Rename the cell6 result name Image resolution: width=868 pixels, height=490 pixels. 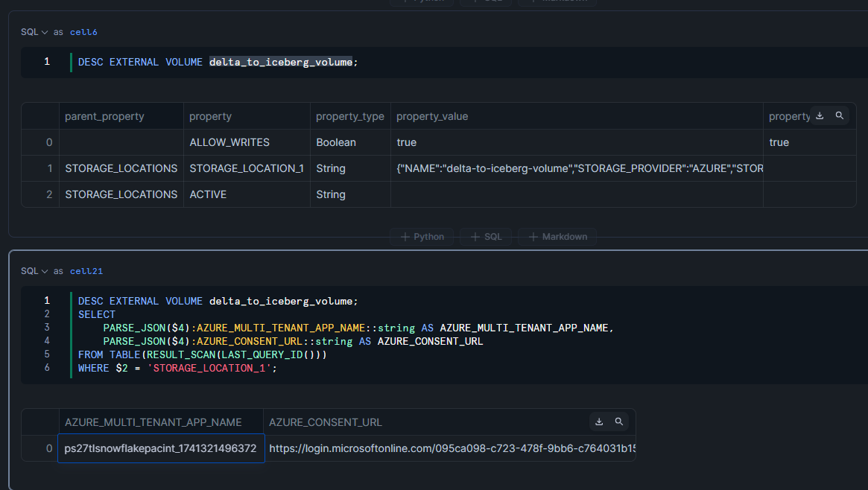tap(83, 32)
